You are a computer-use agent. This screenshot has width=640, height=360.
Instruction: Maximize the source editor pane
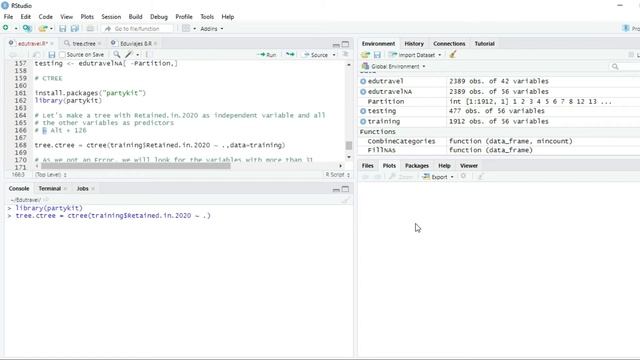point(345,44)
